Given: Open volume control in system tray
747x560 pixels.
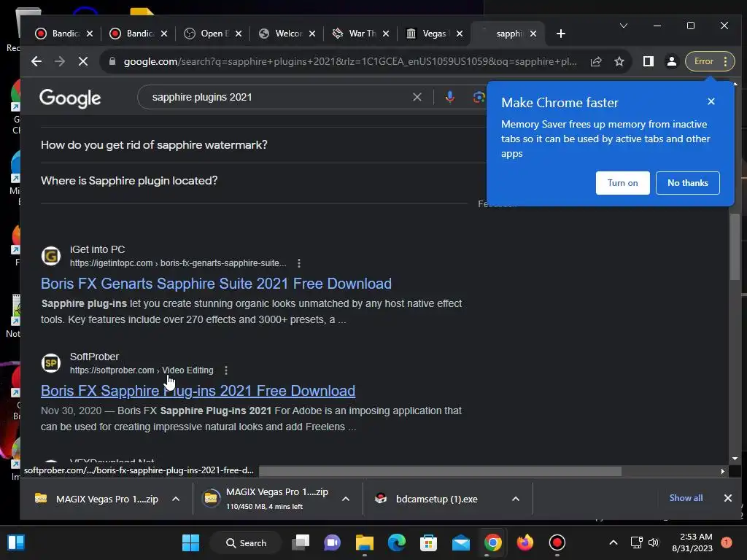Looking at the screenshot, I should coord(653,542).
